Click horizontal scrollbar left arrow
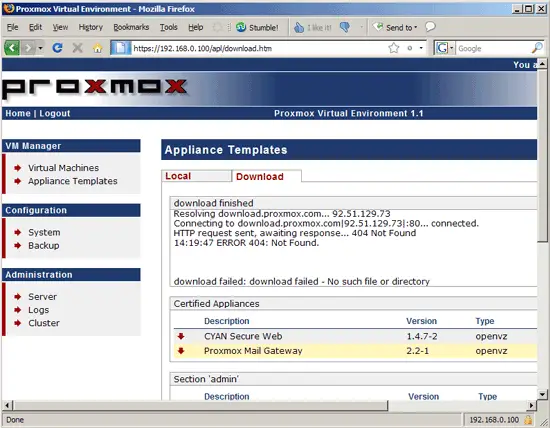The width and height of the screenshot is (550, 428). (x=7, y=406)
